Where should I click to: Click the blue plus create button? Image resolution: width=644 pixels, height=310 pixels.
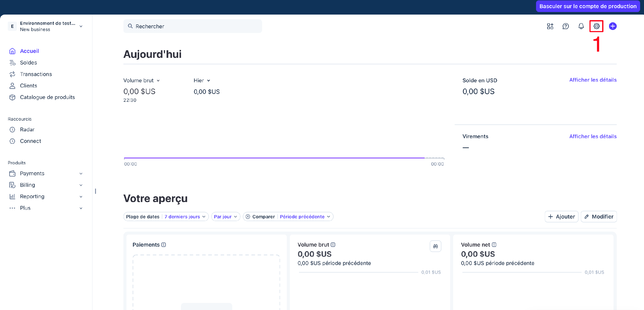click(x=612, y=26)
